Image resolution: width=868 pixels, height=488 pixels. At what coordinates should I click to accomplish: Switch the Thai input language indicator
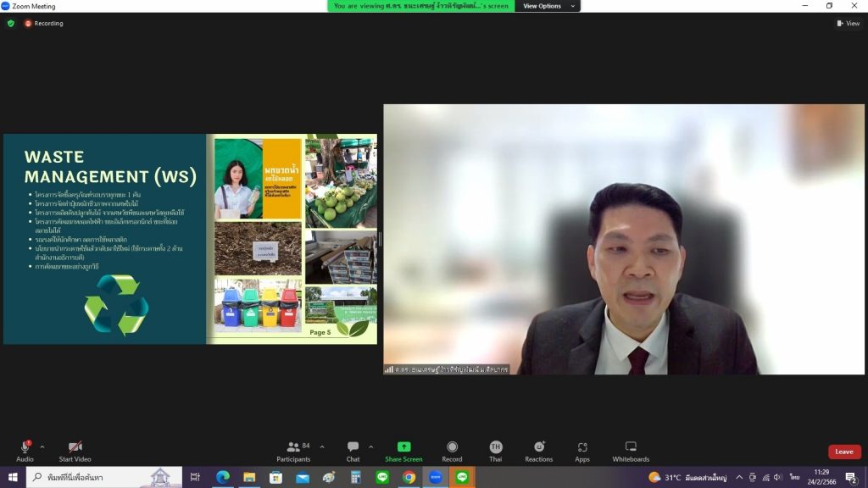point(795,477)
